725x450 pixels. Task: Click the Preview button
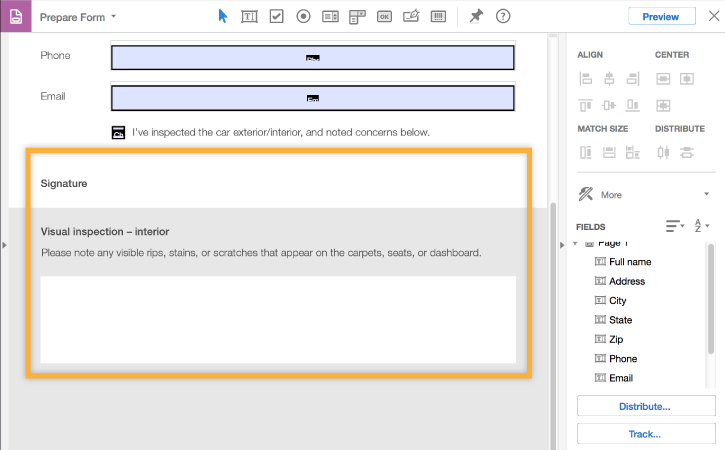pyautogui.click(x=662, y=17)
